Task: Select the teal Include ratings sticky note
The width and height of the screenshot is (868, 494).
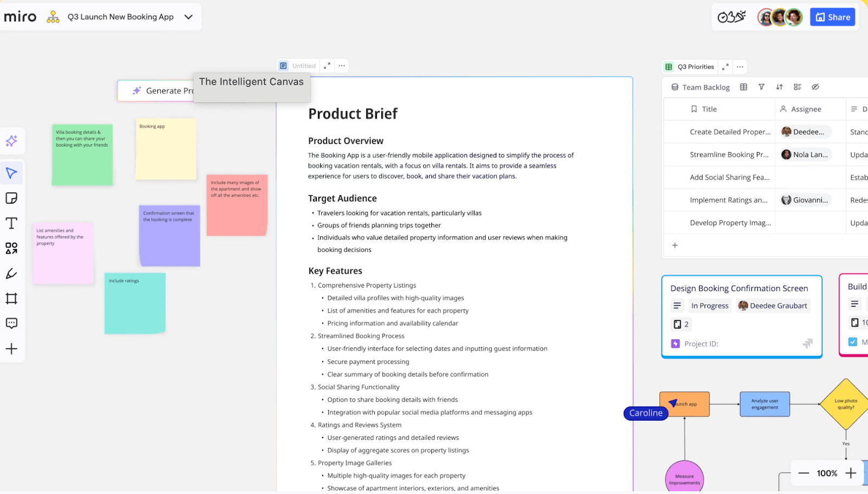Action: 134,303
